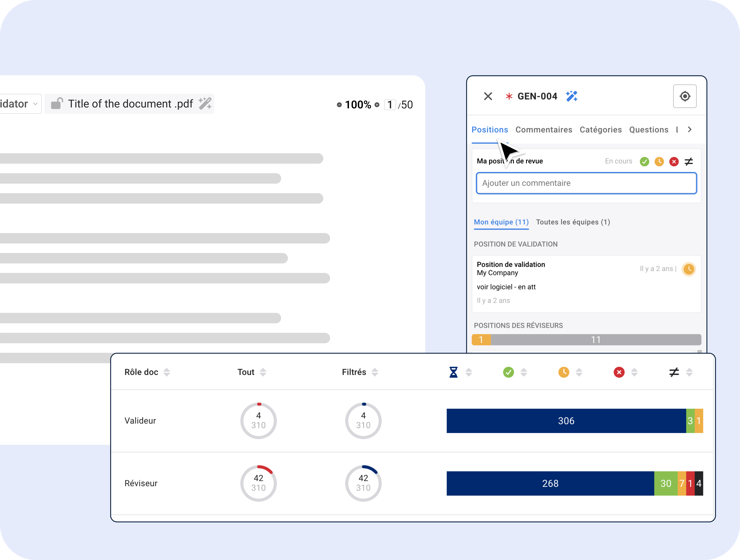Viewport: 740px width, 560px height.
Task: Open the Catégories tab
Action: [600, 130]
